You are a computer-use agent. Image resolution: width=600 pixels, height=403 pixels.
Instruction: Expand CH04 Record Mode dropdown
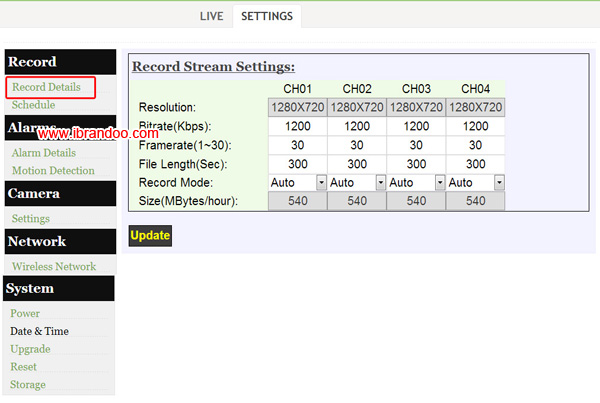click(498, 183)
